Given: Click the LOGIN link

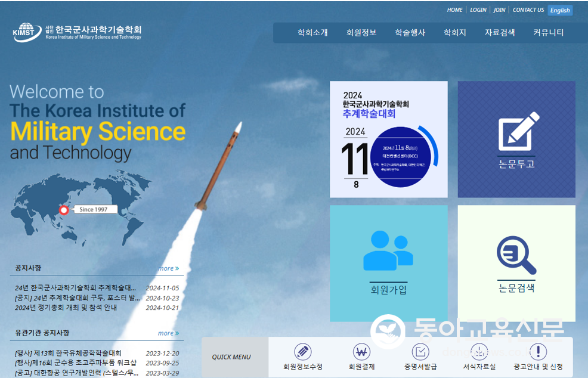Looking at the screenshot, I should coord(478,10).
